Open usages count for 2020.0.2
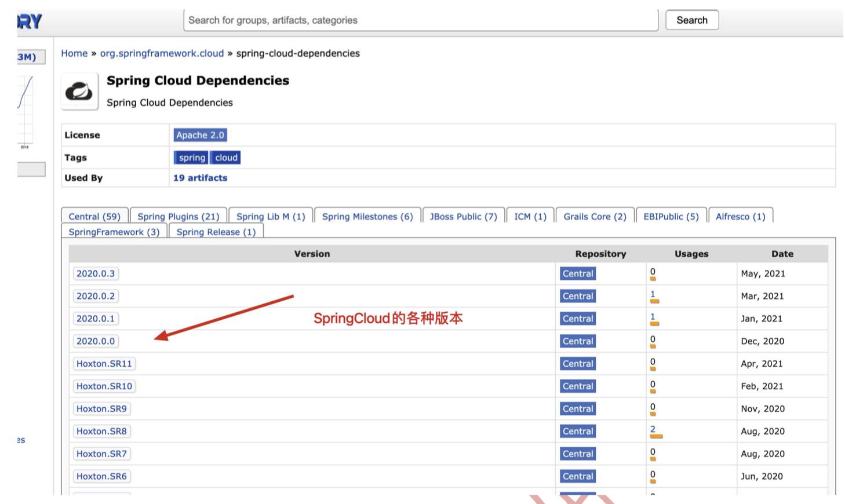 point(653,294)
